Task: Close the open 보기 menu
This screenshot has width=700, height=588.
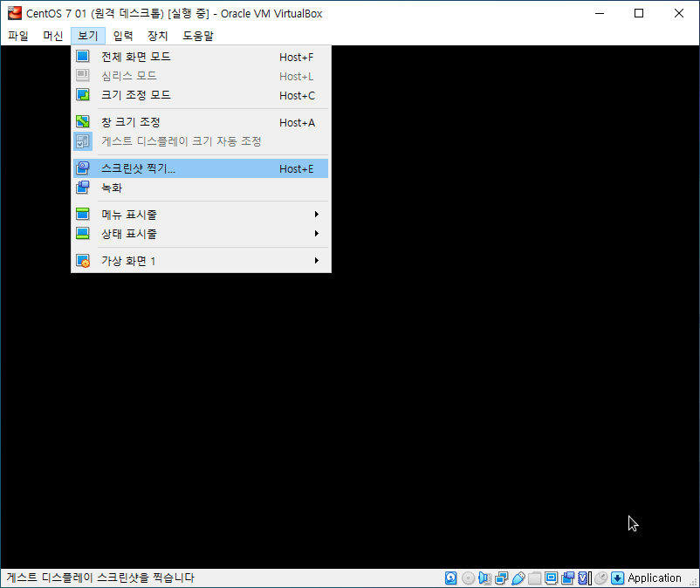Action: pos(88,36)
